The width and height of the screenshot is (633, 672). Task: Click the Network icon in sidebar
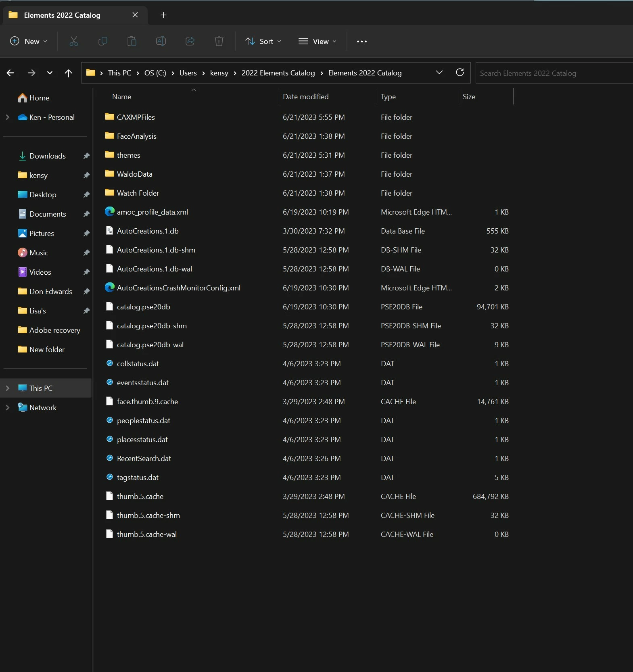[x=23, y=407]
